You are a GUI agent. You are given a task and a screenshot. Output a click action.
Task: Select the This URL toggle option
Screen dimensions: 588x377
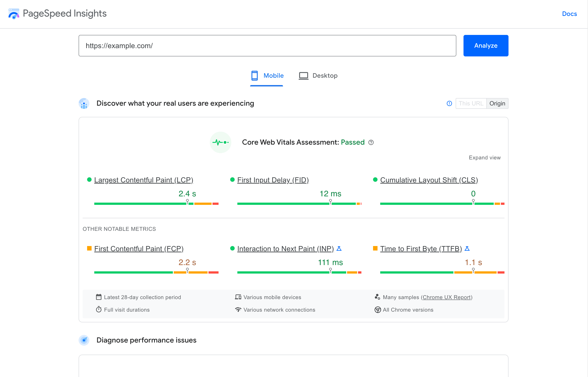(x=471, y=103)
